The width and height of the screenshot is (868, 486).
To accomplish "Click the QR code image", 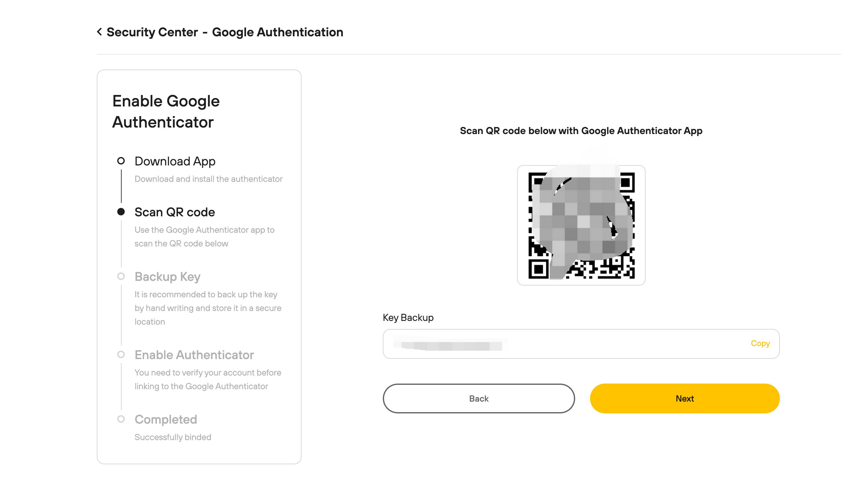I will point(581,225).
